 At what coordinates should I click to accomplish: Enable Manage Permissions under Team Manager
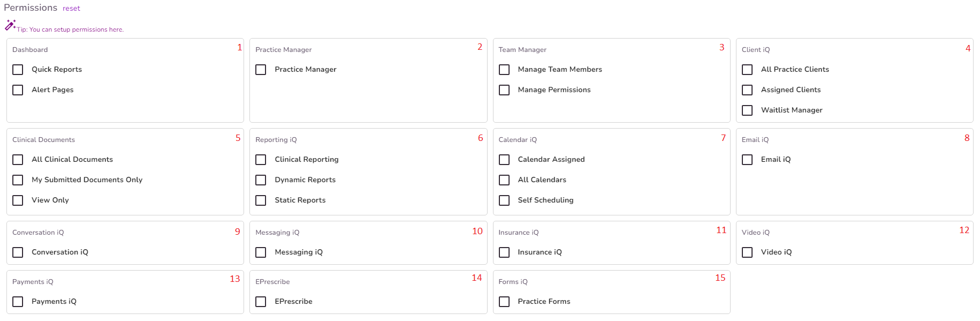[504, 89]
